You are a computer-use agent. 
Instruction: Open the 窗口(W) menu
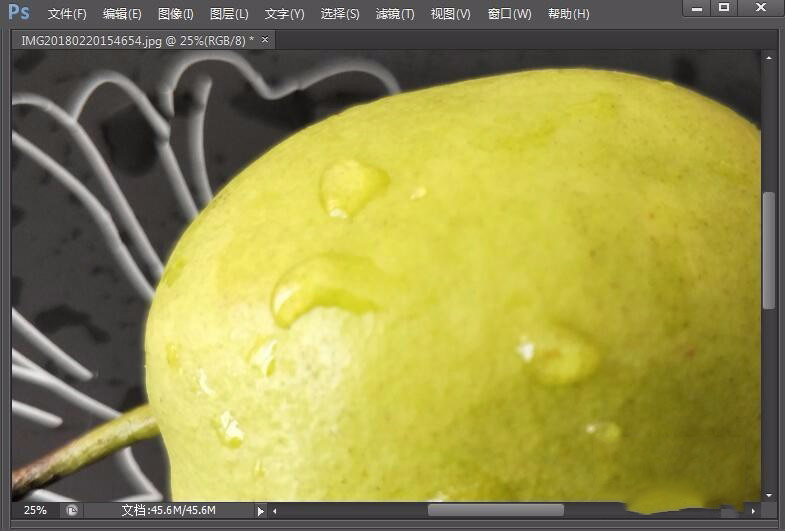509,14
